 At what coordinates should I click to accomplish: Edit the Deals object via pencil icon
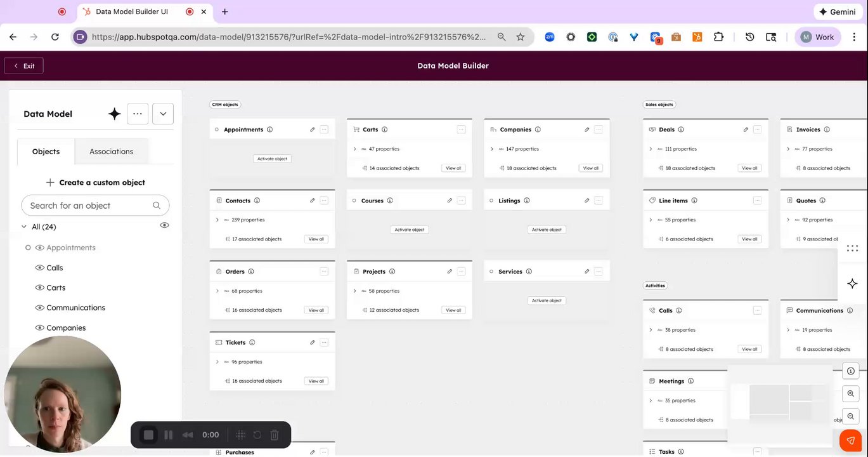pyautogui.click(x=746, y=129)
